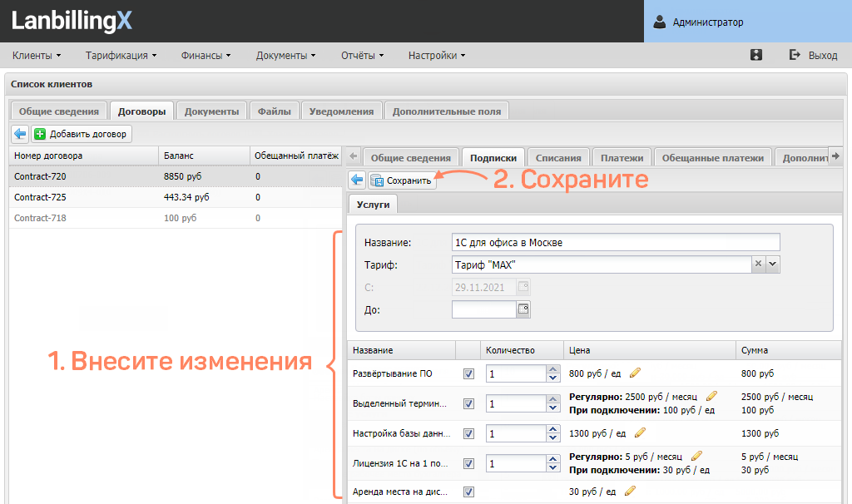This screenshot has width=852, height=504.
Task: Uncheck the Развёртывание ПО service checkbox
Action: 468,373
